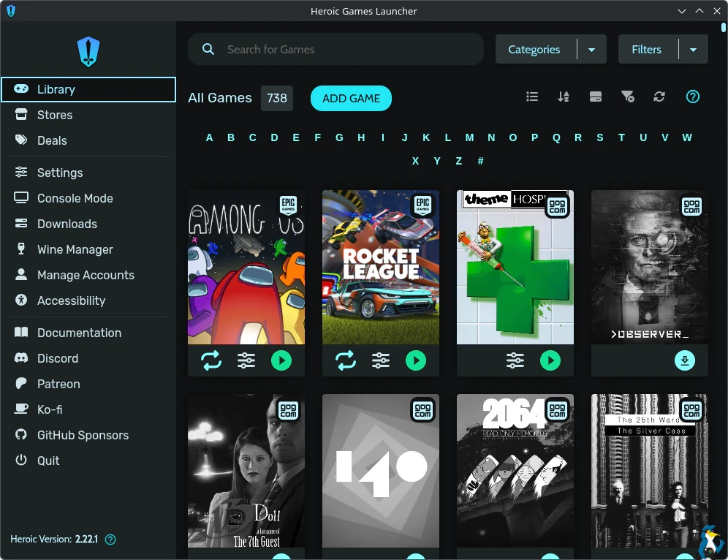Click the ADD GAME button

coord(351,99)
